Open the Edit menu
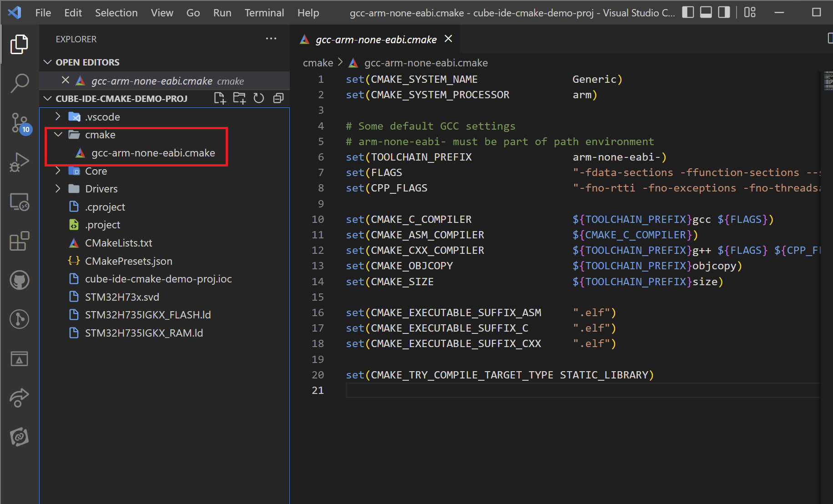The width and height of the screenshot is (833, 504). coord(73,13)
